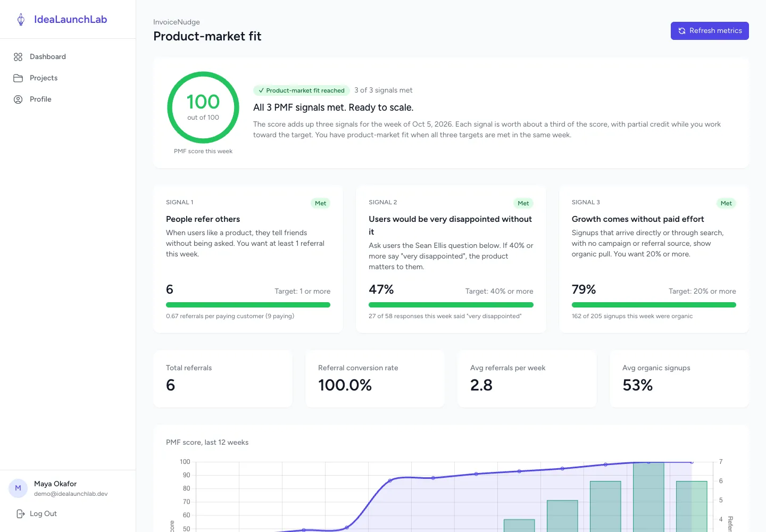The width and height of the screenshot is (766, 532).
Task: Click 0.67 referrals per paying customer text
Action: pos(230,316)
